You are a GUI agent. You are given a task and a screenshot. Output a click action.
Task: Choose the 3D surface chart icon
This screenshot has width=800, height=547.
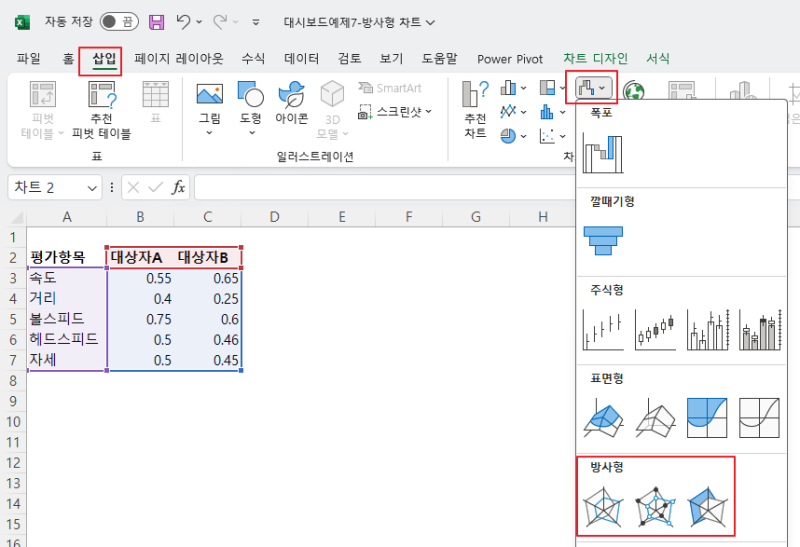click(x=603, y=418)
